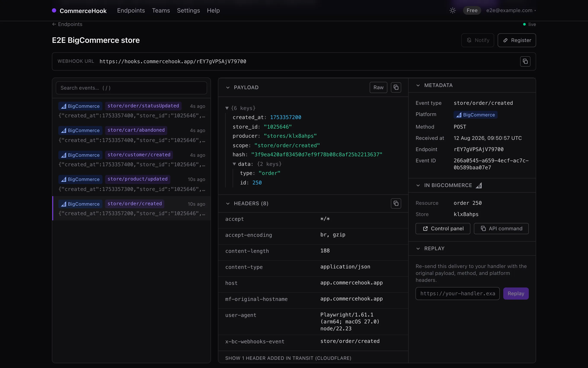Click the content-type header value application/json

point(345,267)
